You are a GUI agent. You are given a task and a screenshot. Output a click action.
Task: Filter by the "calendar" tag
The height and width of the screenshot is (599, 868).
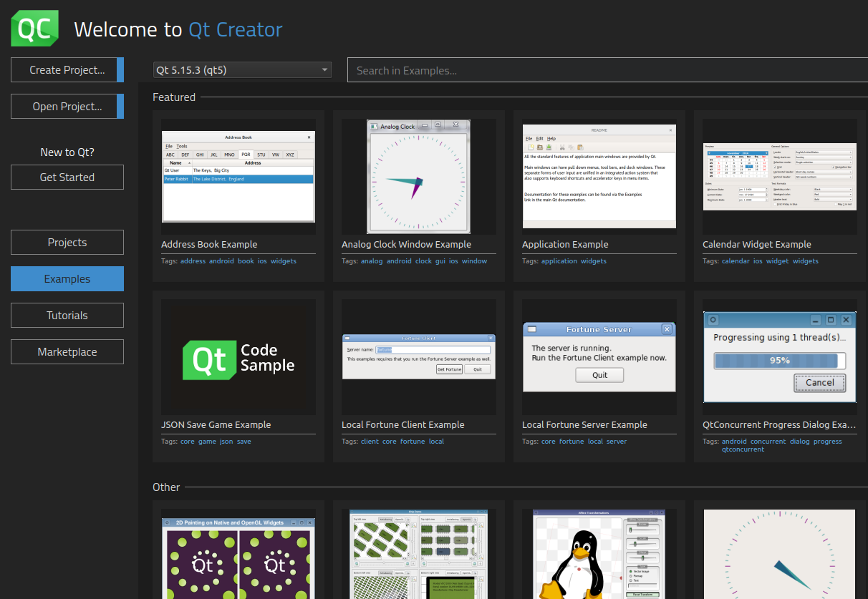point(736,261)
